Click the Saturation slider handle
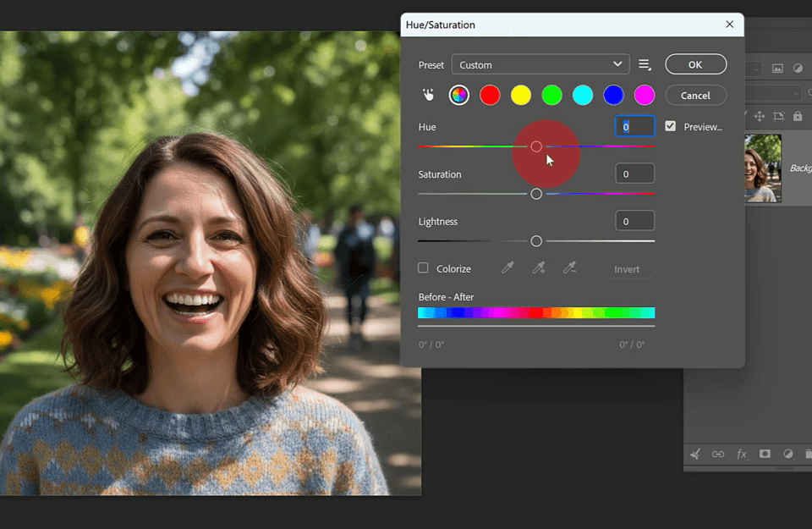The width and height of the screenshot is (812, 529). (536, 194)
